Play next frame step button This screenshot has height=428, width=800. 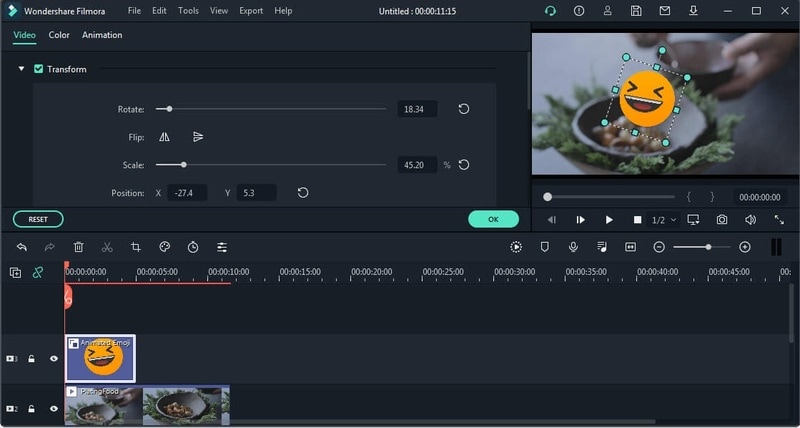point(580,220)
